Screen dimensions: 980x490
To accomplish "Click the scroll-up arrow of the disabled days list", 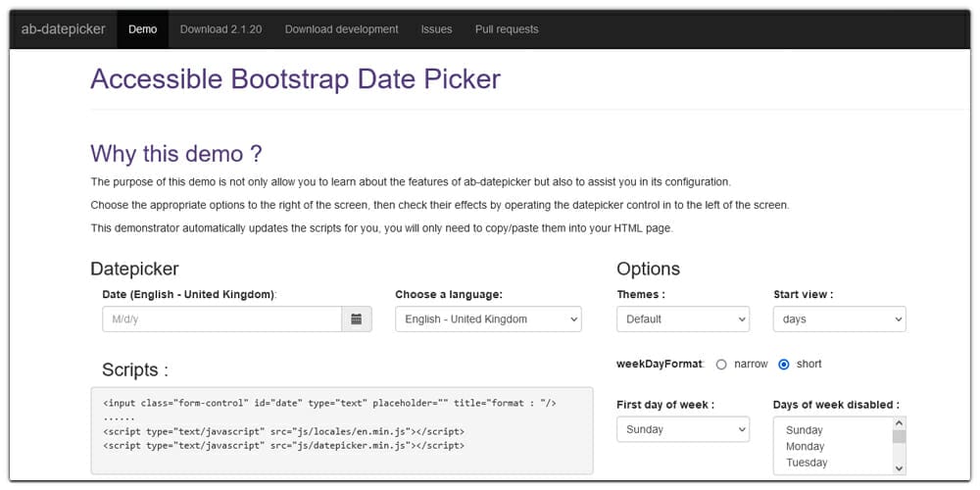I will click(899, 423).
